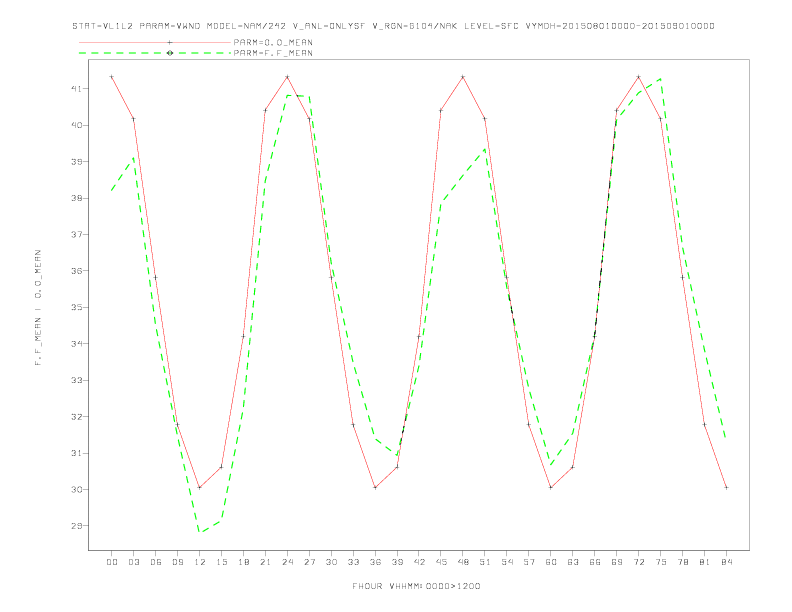
Task: Click the 30 y-axis tick label
Action: 76,489
